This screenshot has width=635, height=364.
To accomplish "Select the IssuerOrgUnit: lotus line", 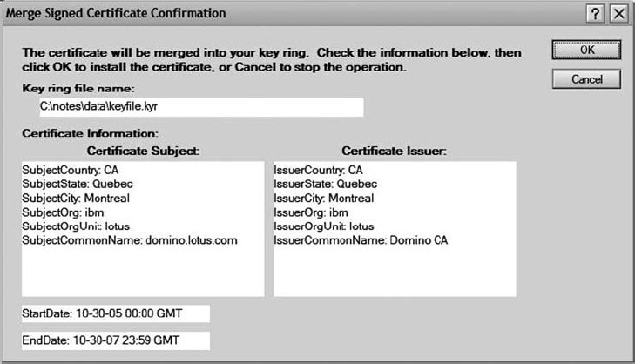I will pos(323,226).
